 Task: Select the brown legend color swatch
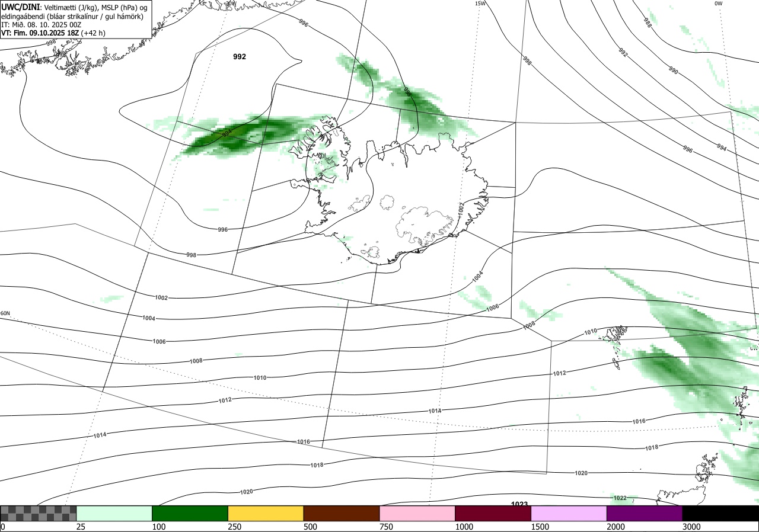[x=342, y=513]
